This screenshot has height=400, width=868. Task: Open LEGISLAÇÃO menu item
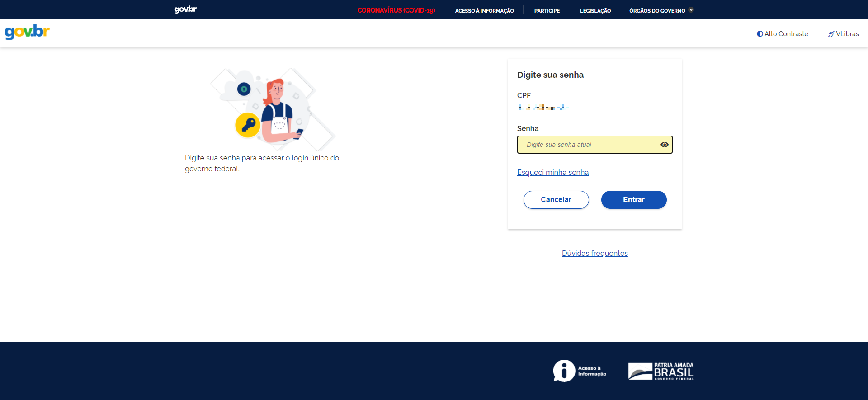tap(595, 10)
